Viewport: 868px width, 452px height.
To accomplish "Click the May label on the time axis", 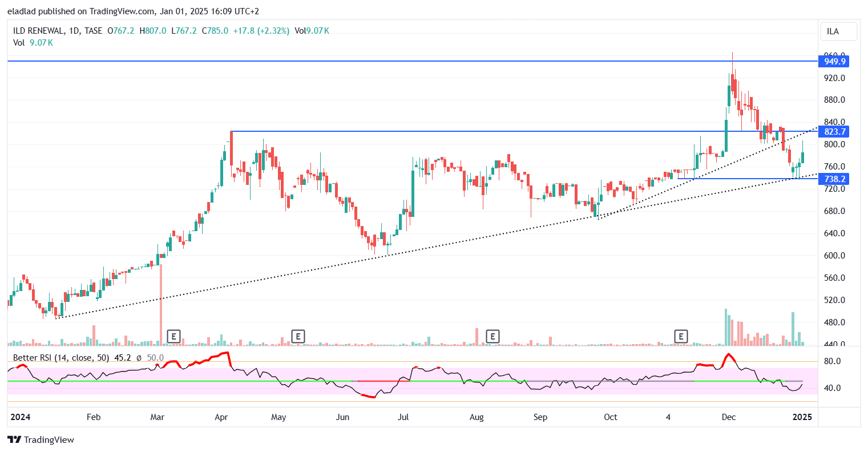I will tap(278, 417).
